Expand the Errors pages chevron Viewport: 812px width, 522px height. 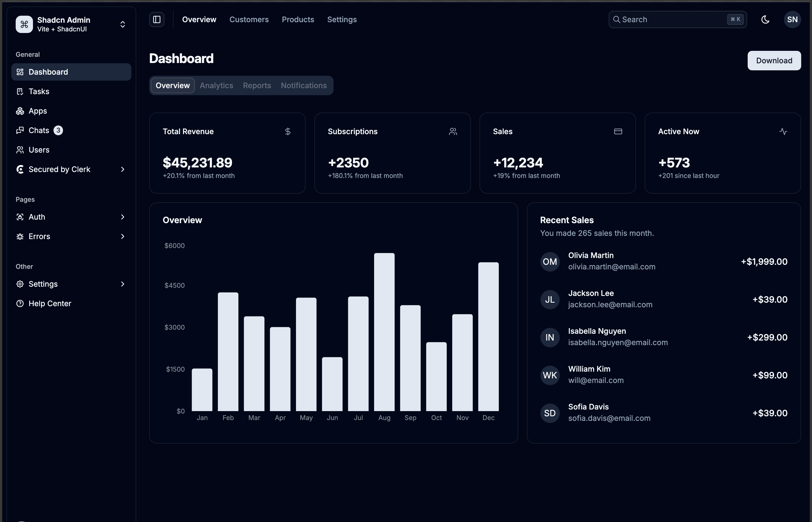click(123, 237)
